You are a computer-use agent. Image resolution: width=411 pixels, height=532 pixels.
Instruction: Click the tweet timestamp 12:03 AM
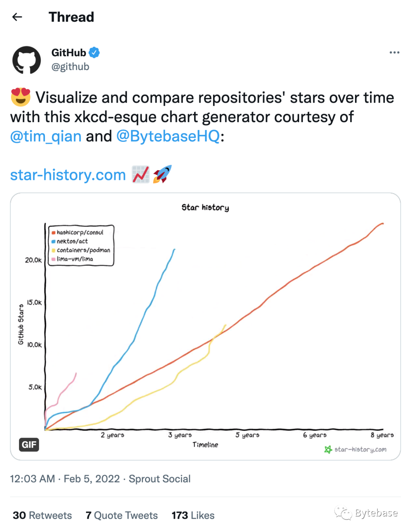[x=32, y=479]
